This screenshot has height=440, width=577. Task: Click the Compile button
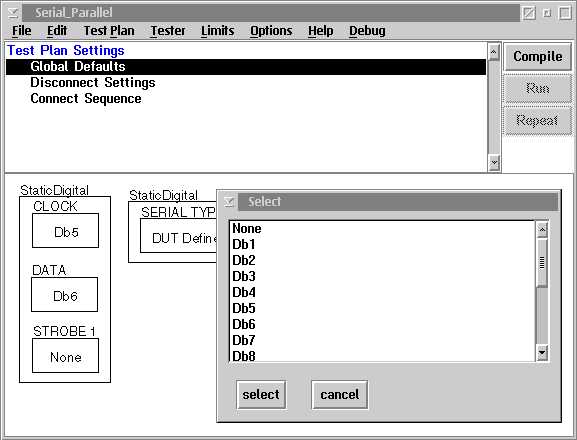click(x=538, y=57)
